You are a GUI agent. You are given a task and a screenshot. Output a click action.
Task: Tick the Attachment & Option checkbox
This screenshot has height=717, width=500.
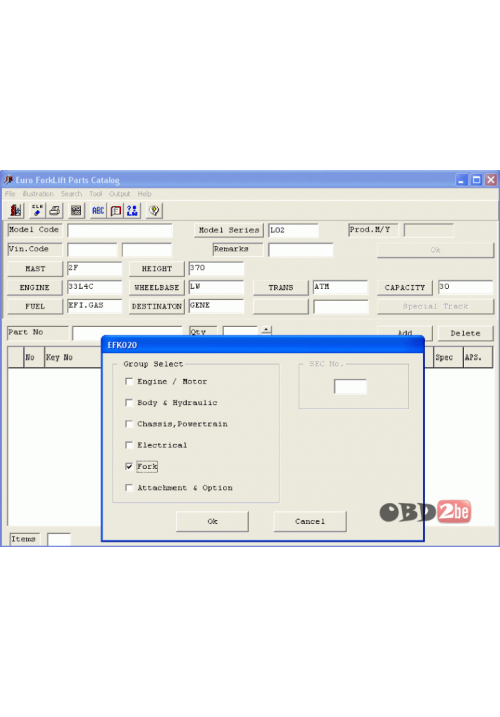[129, 488]
